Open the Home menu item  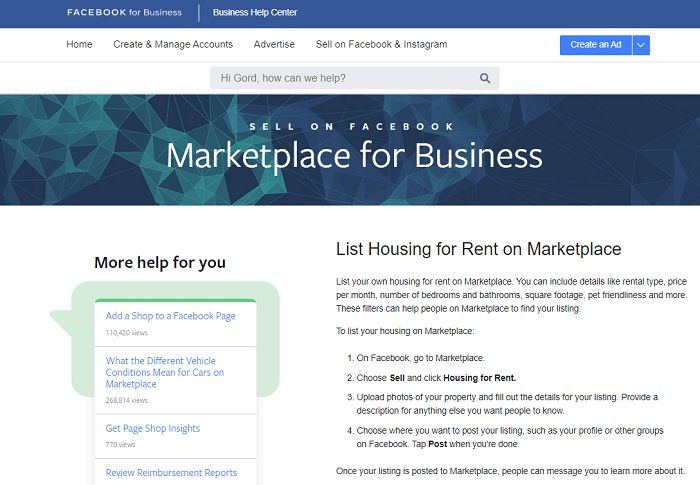[x=79, y=44]
